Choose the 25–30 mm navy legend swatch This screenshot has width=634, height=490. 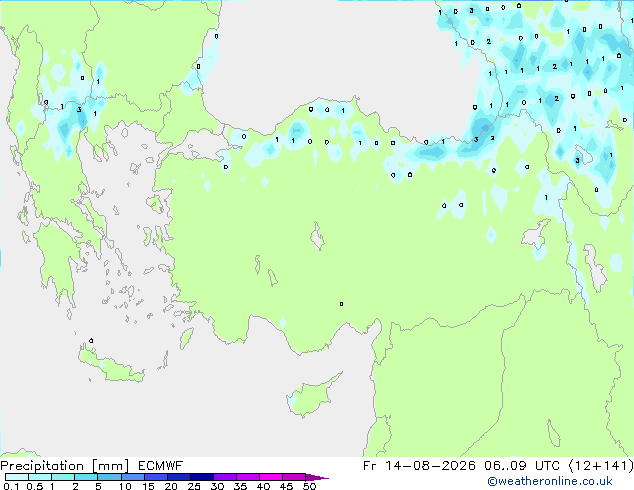click(201, 477)
